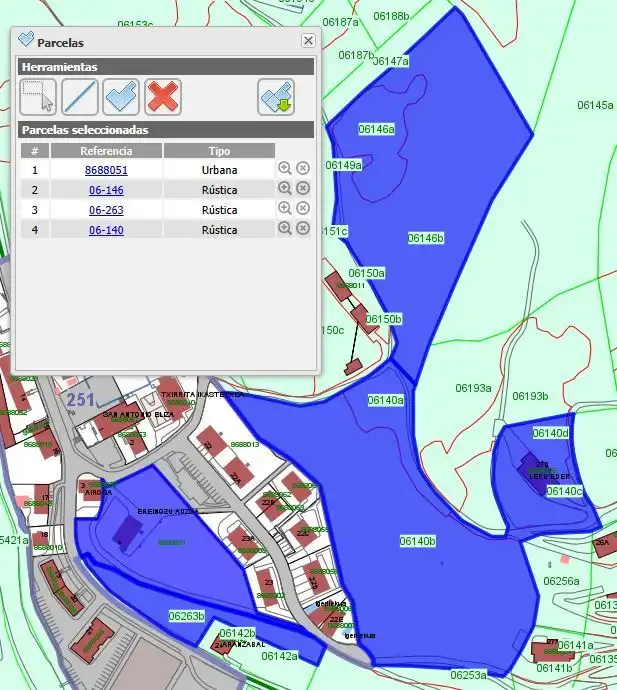
Task: Click map parcel labeled 06146b
Action: tap(426, 238)
